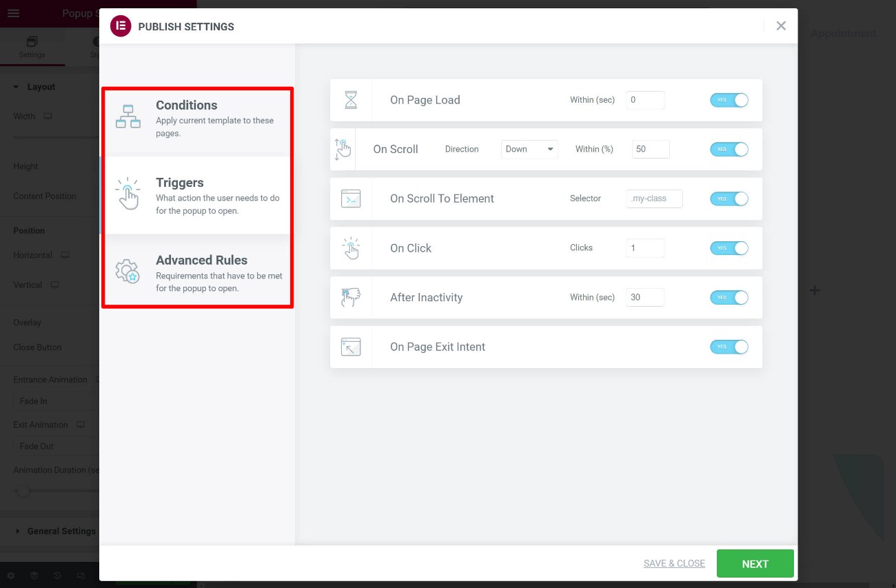The width and height of the screenshot is (896, 588).
Task: Open the Exit Animation Fade Out dropdown
Action: pos(57,446)
